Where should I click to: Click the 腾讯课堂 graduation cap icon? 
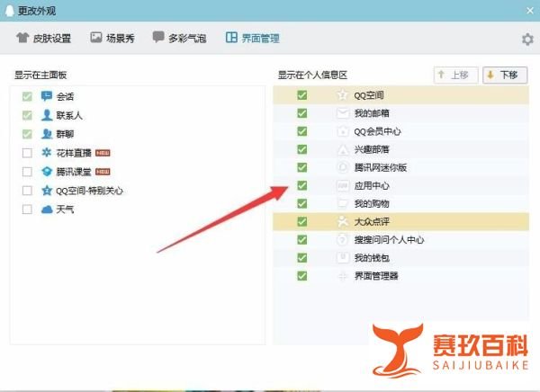tap(47, 172)
